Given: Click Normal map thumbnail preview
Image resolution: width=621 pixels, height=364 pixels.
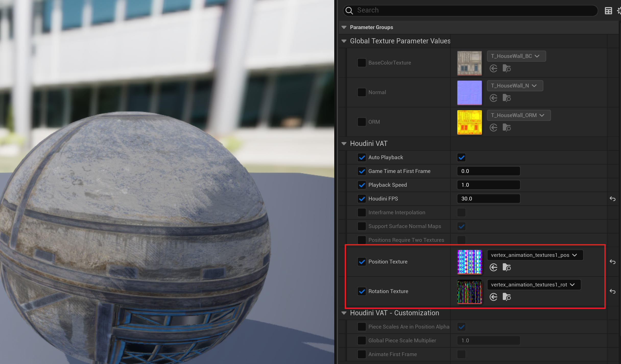Looking at the screenshot, I should tap(470, 93).
